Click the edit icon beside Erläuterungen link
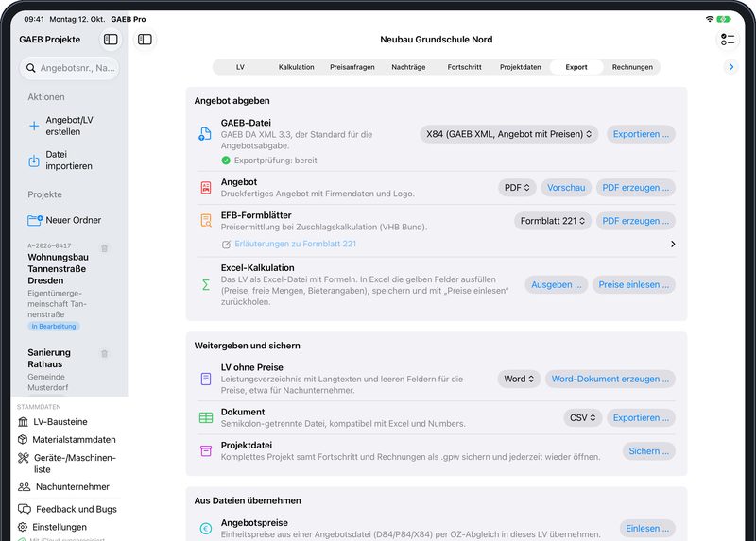756x541 pixels. point(226,245)
